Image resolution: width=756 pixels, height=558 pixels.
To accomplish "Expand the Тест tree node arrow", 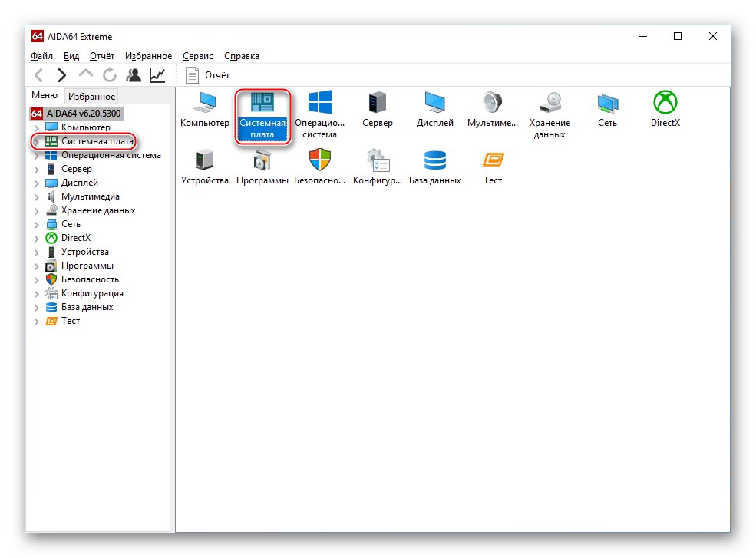I will [37, 321].
